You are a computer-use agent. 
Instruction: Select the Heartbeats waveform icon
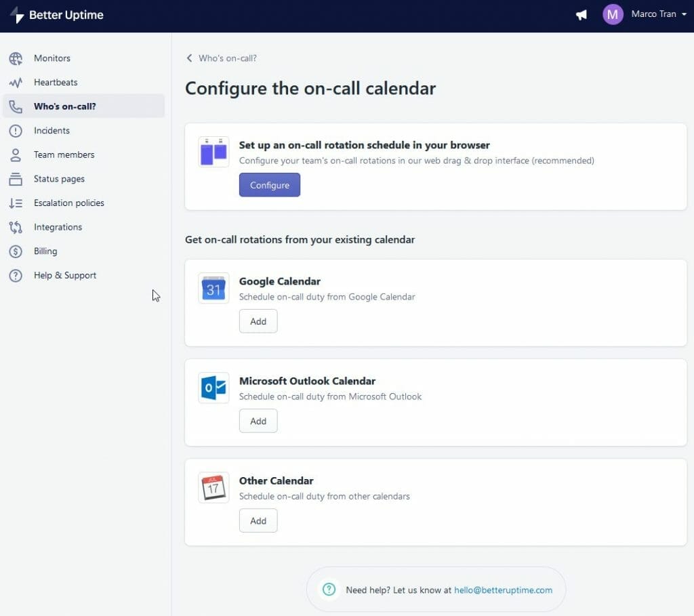[x=16, y=82]
